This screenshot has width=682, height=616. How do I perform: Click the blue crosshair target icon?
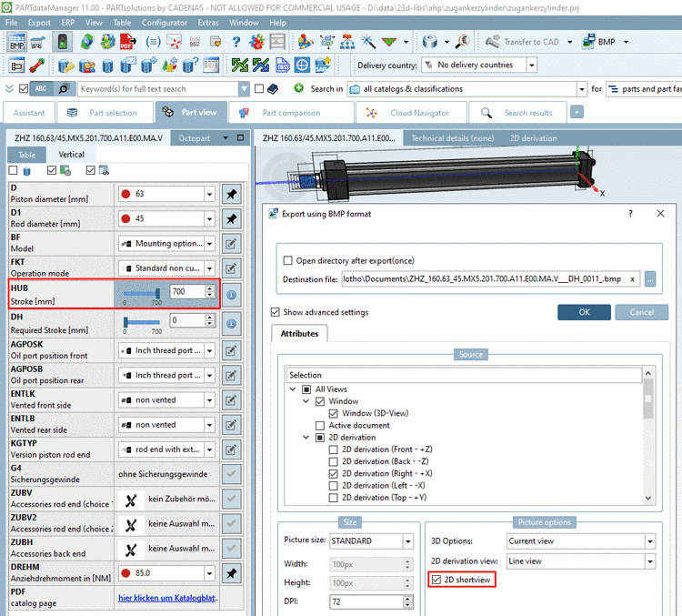point(302,66)
